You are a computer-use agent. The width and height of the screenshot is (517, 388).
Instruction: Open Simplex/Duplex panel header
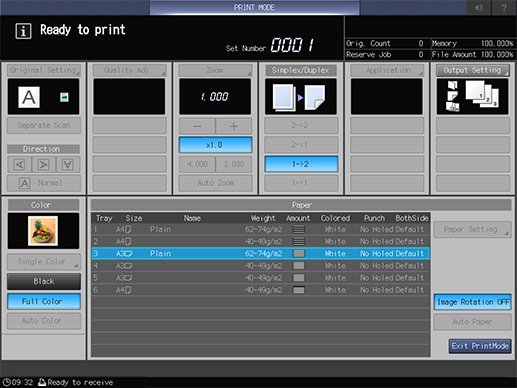click(301, 70)
